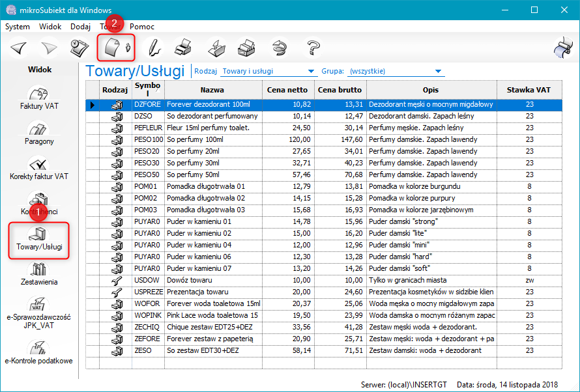Open the Towar menu
The width and height of the screenshot is (580, 392).
click(110, 27)
